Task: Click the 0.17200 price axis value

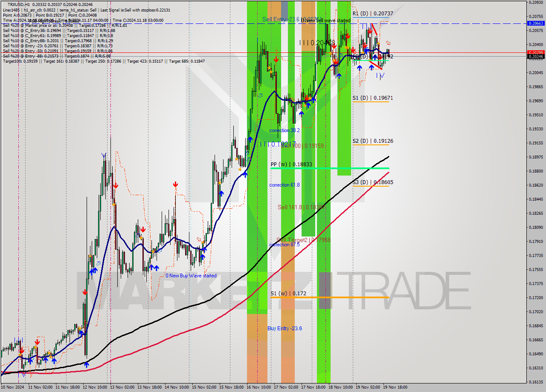Action: click(536, 297)
